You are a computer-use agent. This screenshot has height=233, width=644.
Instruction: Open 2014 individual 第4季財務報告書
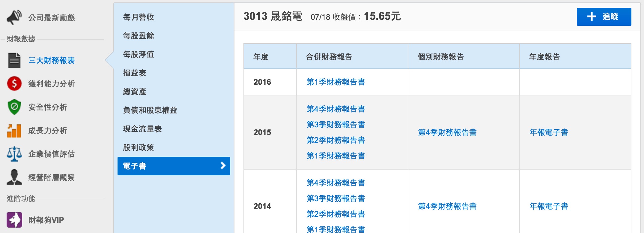click(x=447, y=206)
